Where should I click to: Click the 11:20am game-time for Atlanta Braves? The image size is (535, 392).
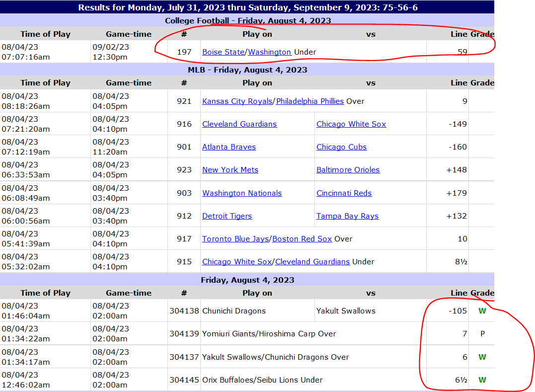click(110, 152)
